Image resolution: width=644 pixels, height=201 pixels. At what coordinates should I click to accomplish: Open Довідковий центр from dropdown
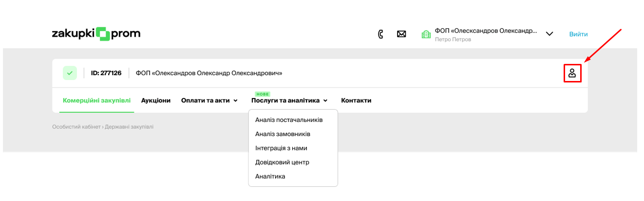point(282,162)
